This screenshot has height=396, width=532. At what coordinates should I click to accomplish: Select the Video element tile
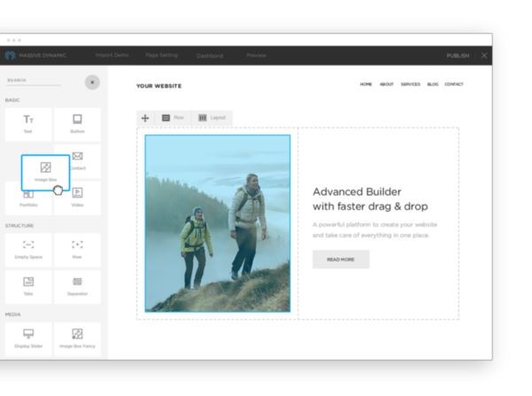click(x=77, y=197)
